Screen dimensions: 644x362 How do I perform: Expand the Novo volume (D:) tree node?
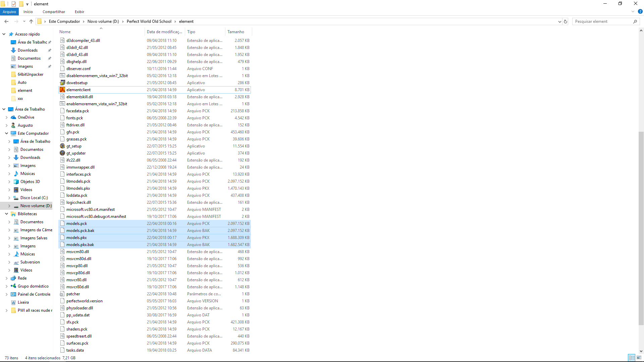(9, 206)
